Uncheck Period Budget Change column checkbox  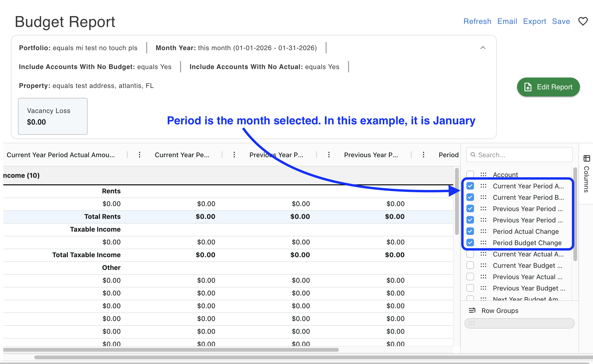click(x=470, y=243)
